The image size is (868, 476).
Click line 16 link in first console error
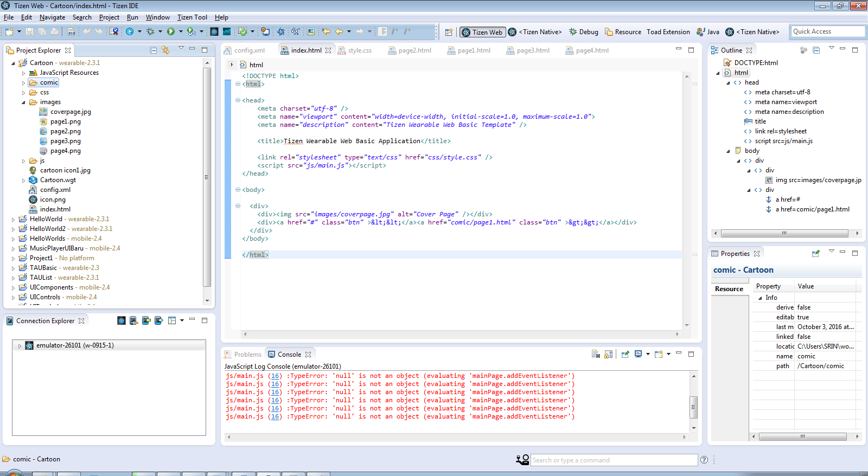pos(275,376)
